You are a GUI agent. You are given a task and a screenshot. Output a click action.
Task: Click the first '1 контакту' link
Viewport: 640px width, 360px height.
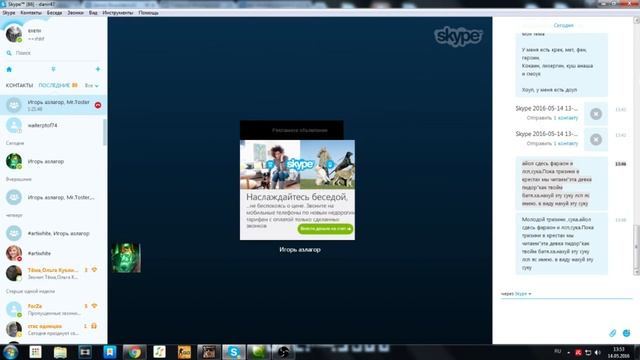pyautogui.click(x=566, y=118)
